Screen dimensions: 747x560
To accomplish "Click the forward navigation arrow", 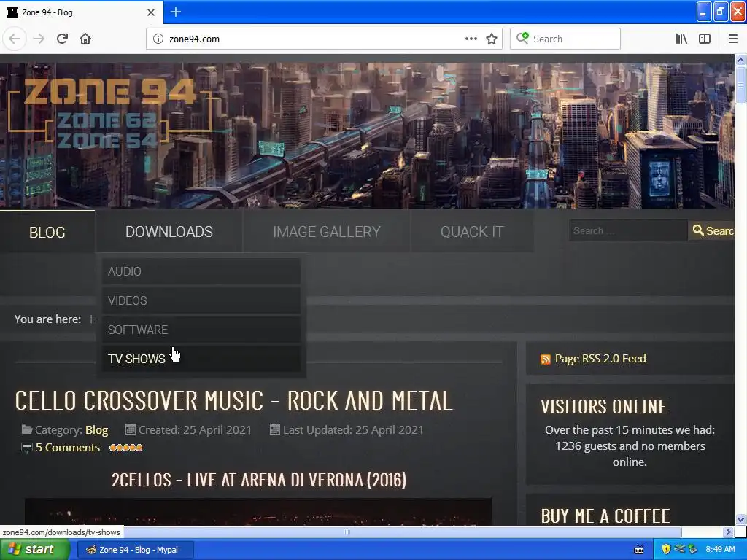I will 39,39.
